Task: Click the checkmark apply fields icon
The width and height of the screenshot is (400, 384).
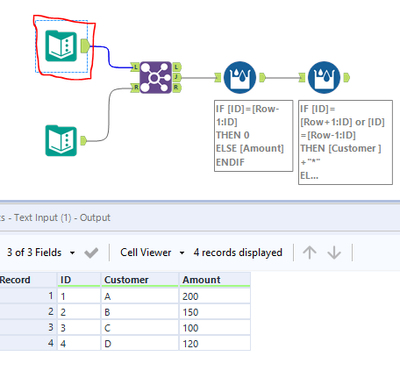Action: click(91, 253)
